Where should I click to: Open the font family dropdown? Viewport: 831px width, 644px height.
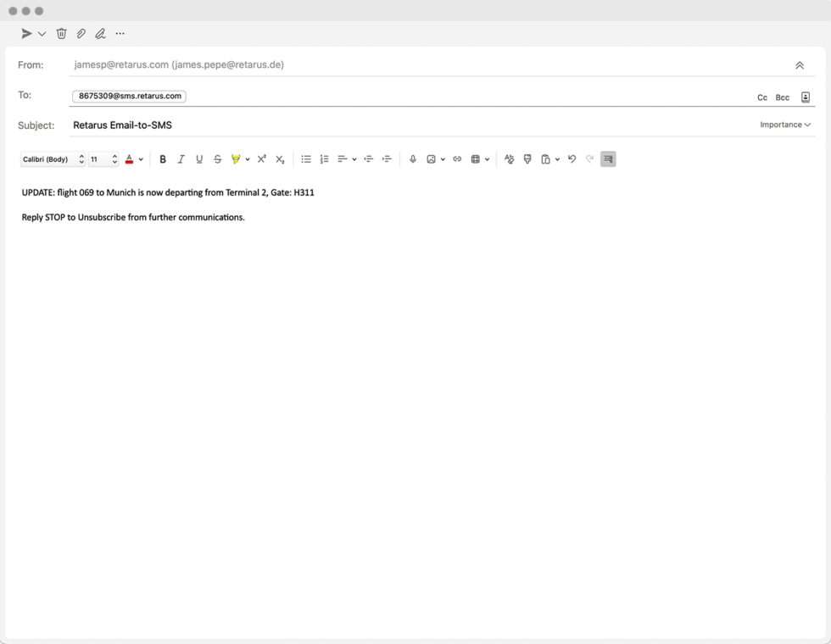53,158
